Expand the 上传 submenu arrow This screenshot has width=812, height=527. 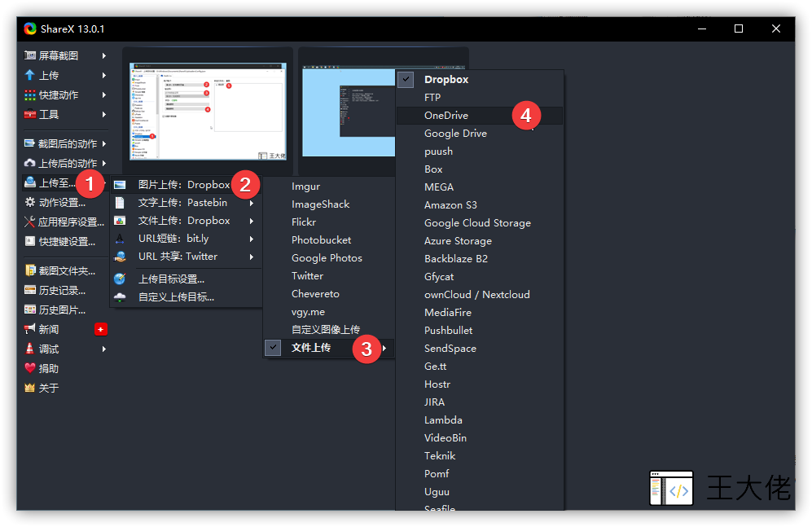[104, 75]
